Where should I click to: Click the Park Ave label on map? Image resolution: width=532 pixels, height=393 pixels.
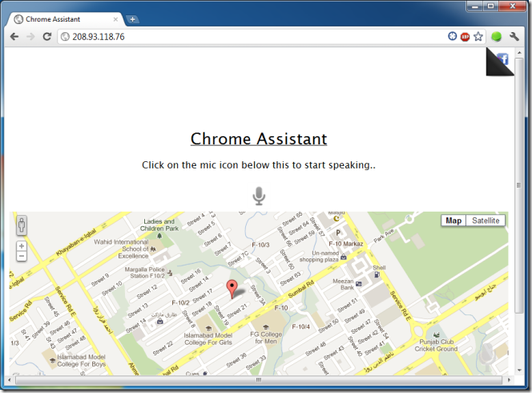click(384, 235)
